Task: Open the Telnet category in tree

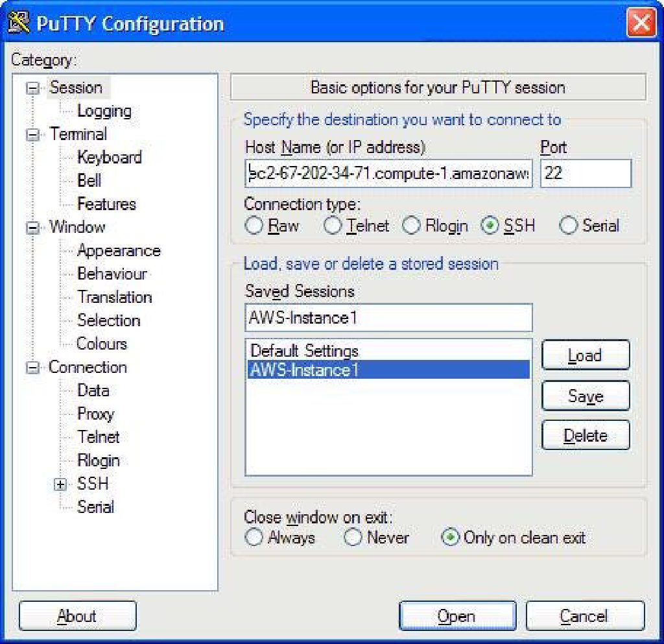Action: click(99, 437)
